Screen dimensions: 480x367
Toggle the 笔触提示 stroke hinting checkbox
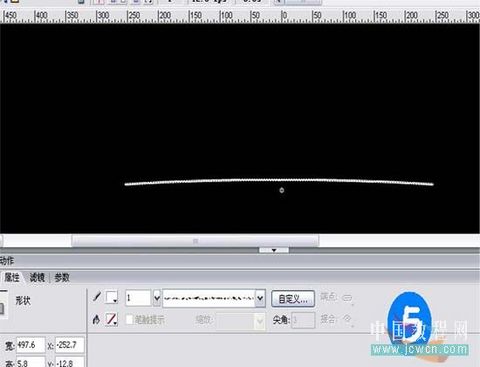tap(129, 319)
